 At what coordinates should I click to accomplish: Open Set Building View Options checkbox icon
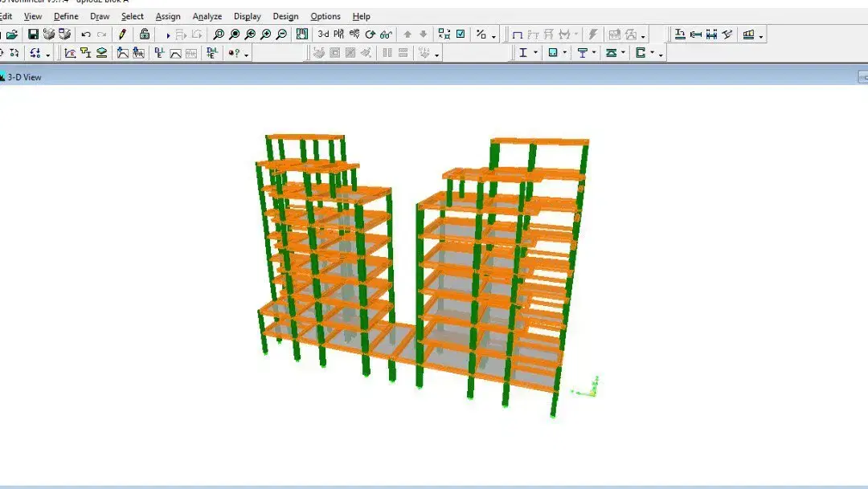[x=461, y=35]
